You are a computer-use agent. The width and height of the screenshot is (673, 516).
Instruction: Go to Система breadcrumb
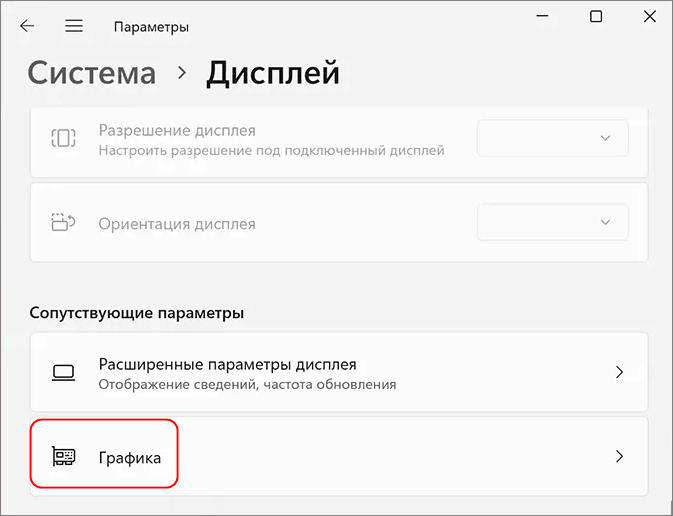point(91,73)
